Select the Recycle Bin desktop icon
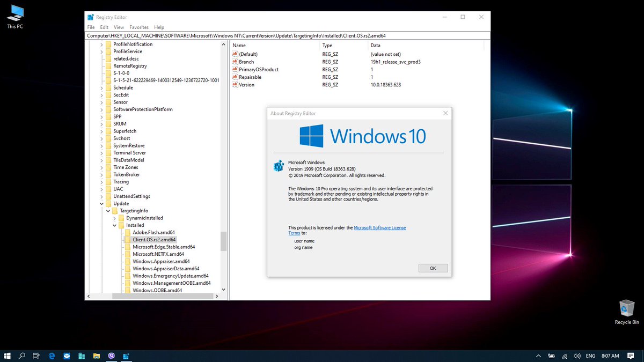The width and height of the screenshot is (644, 362). point(627,313)
